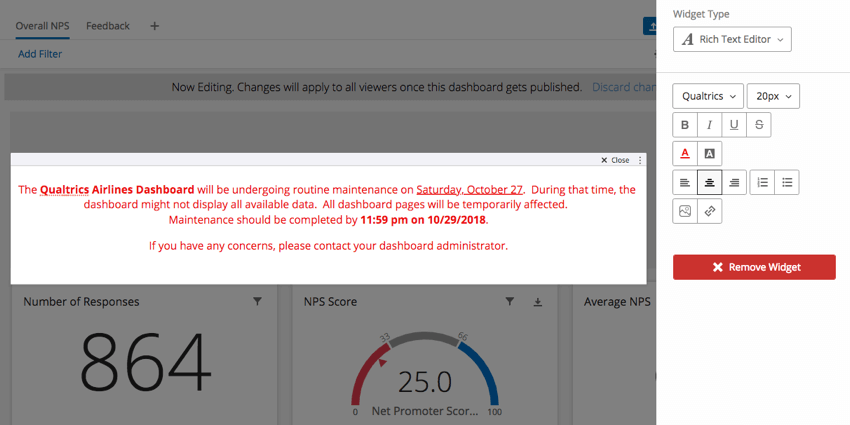Select center text alignment
Screen dimensions: 850x425
pyautogui.click(x=710, y=182)
